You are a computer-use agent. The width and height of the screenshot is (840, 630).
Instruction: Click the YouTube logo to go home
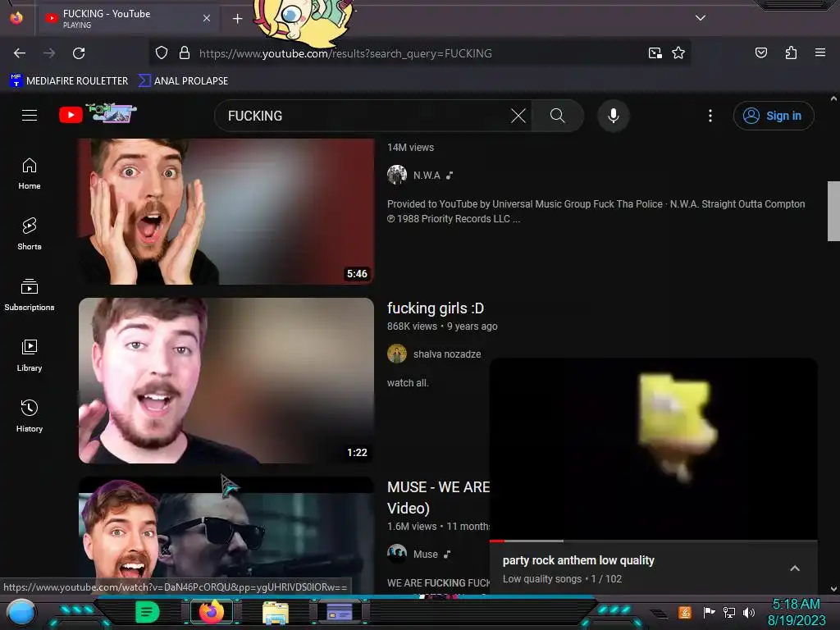pos(98,114)
